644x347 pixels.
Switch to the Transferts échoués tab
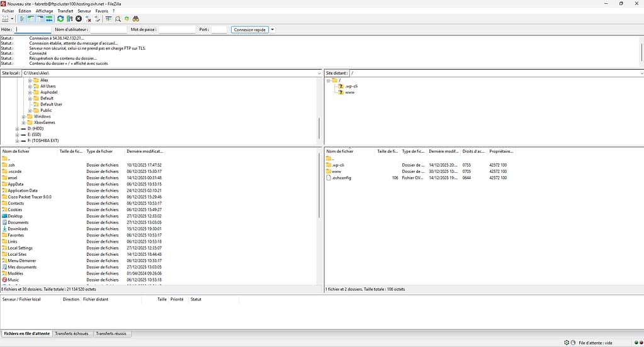[x=72, y=334]
